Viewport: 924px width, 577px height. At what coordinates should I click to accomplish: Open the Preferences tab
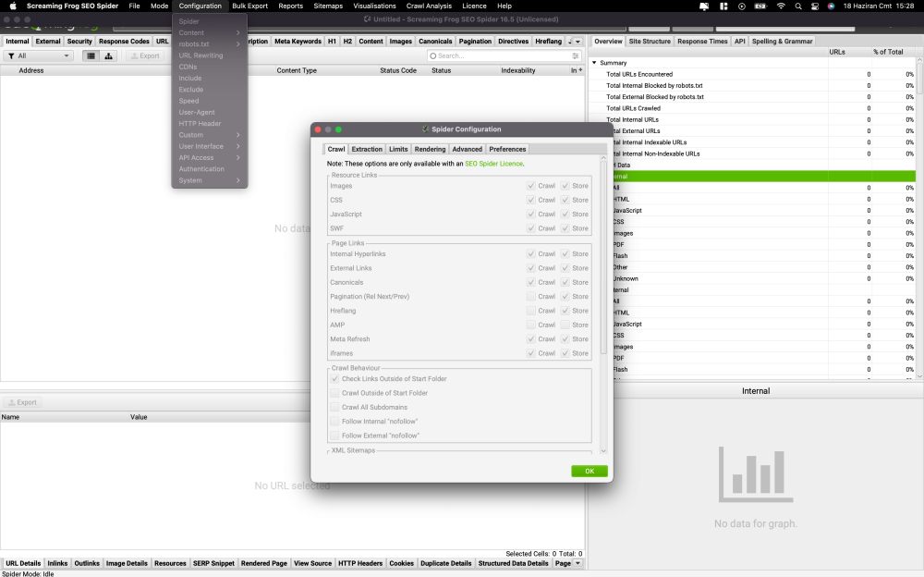507,149
